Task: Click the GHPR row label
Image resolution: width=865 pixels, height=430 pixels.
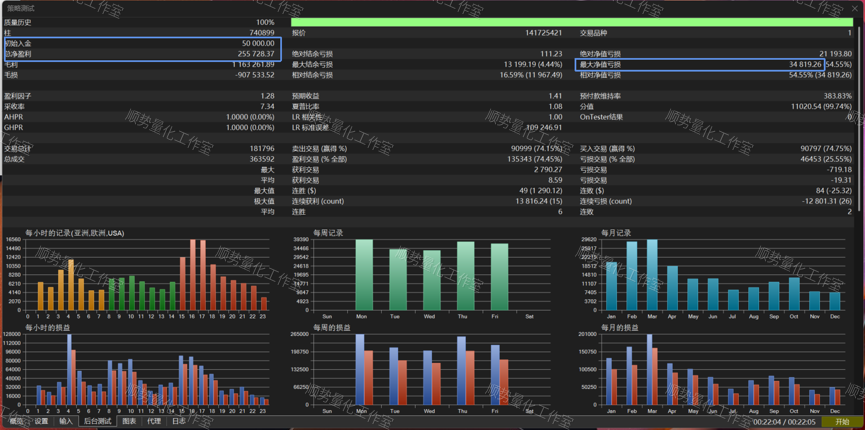Action: pyautogui.click(x=14, y=127)
